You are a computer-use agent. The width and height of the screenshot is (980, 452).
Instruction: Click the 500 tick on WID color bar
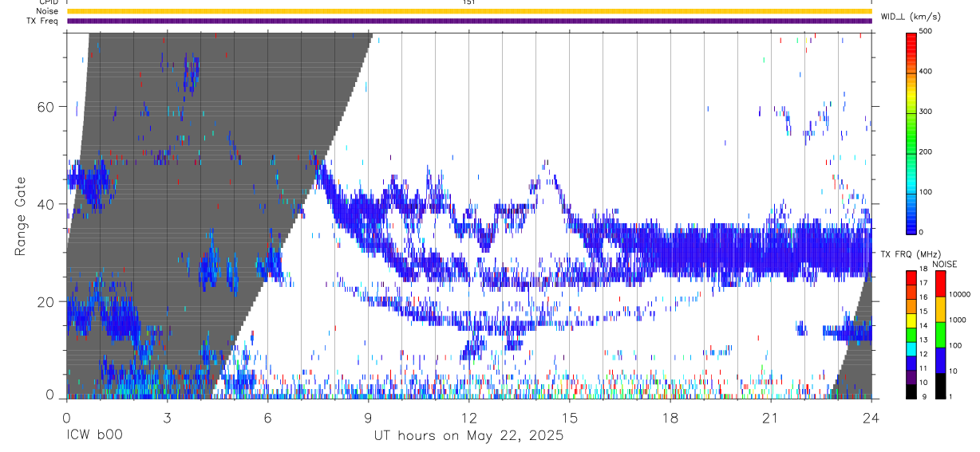[x=927, y=31]
